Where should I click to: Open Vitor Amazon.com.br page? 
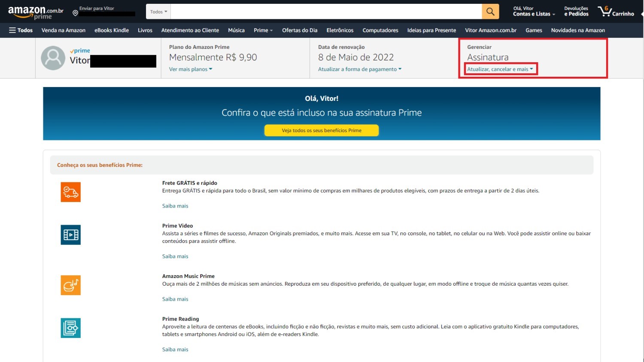[x=491, y=30]
